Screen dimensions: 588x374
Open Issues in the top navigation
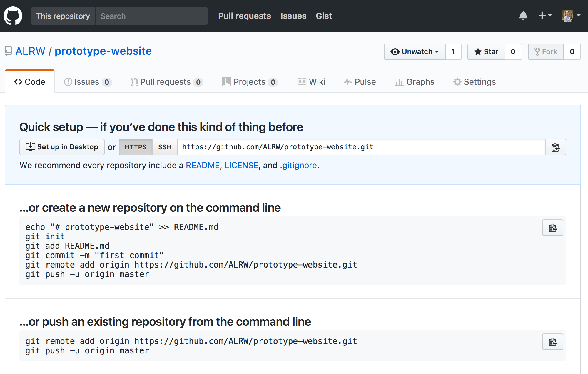pyautogui.click(x=293, y=16)
